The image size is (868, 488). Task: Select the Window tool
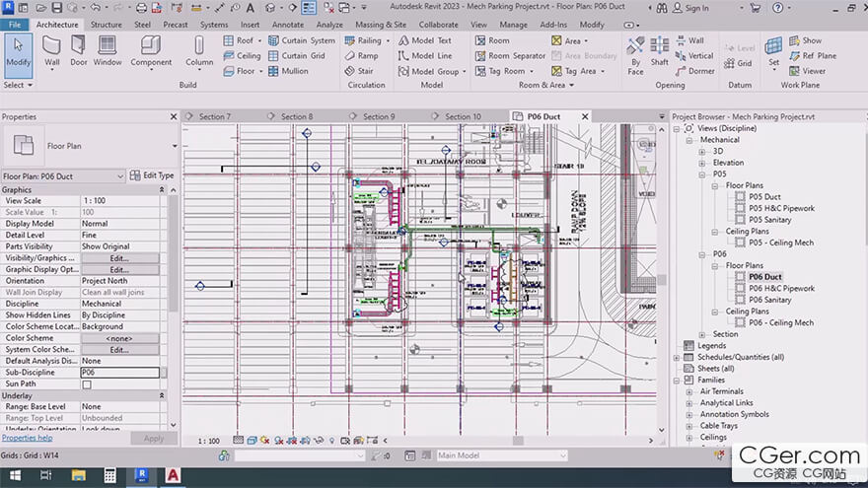tap(107, 51)
